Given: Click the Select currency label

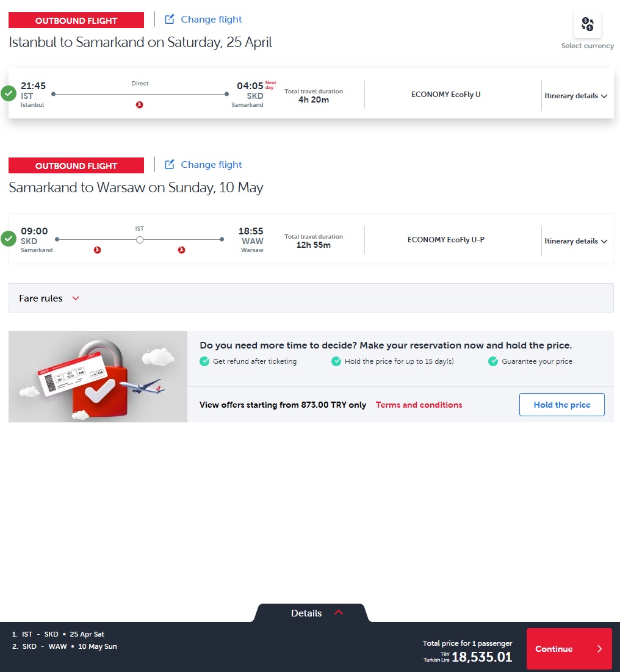Looking at the screenshot, I should click(x=588, y=46).
